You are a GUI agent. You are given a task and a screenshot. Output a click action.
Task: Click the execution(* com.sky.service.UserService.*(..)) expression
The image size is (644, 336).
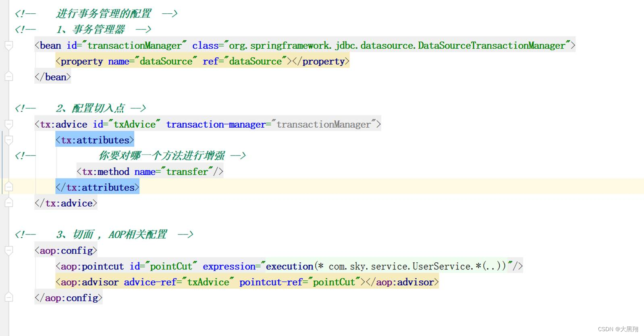coord(386,266)
